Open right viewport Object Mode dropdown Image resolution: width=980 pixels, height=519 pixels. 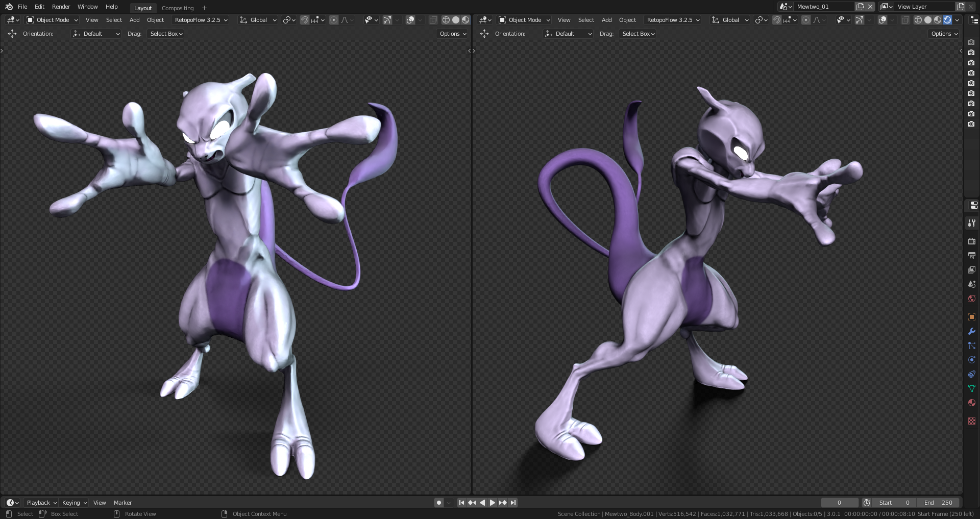coord(524,20)
